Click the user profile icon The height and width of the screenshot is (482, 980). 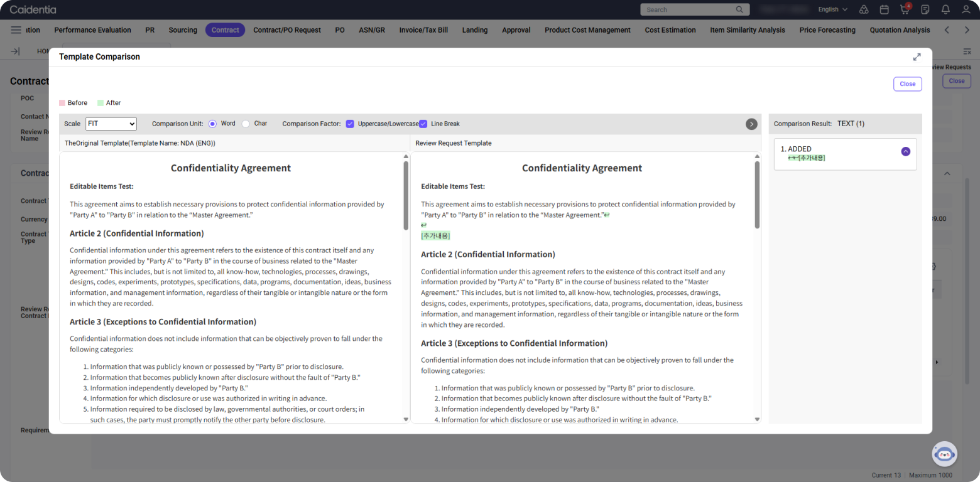(x=966, y=9)
